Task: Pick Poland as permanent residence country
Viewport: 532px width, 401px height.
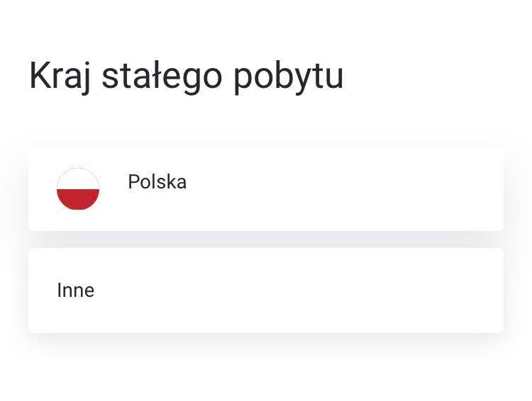Action: click(266, 188)
